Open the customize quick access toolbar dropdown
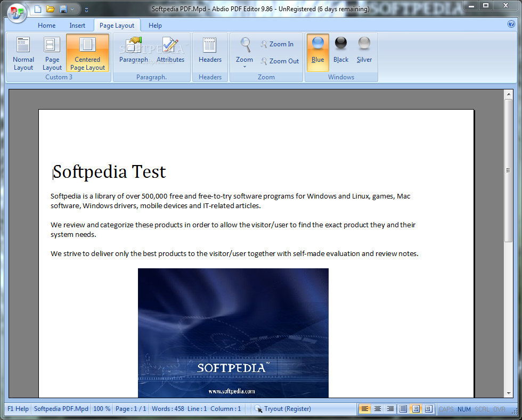This screenshot has height=420, width=522. tap(86, 10)
